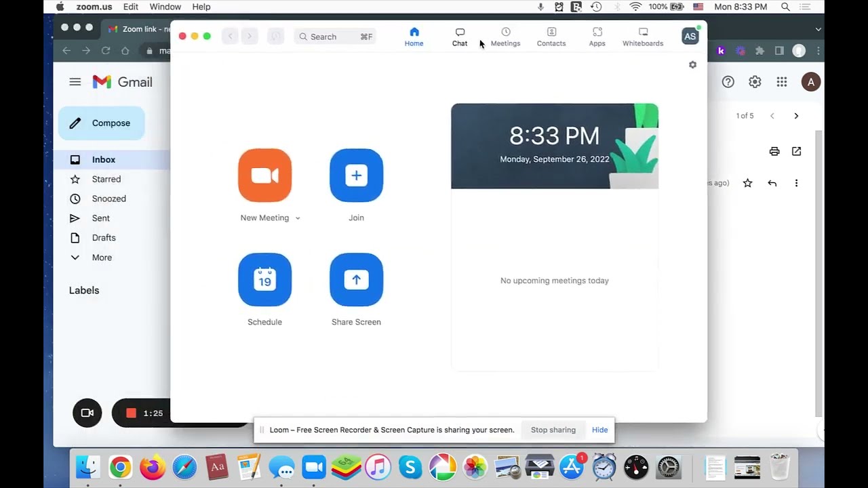Open Gmail settings gear
868x488 pixels.
755,82
